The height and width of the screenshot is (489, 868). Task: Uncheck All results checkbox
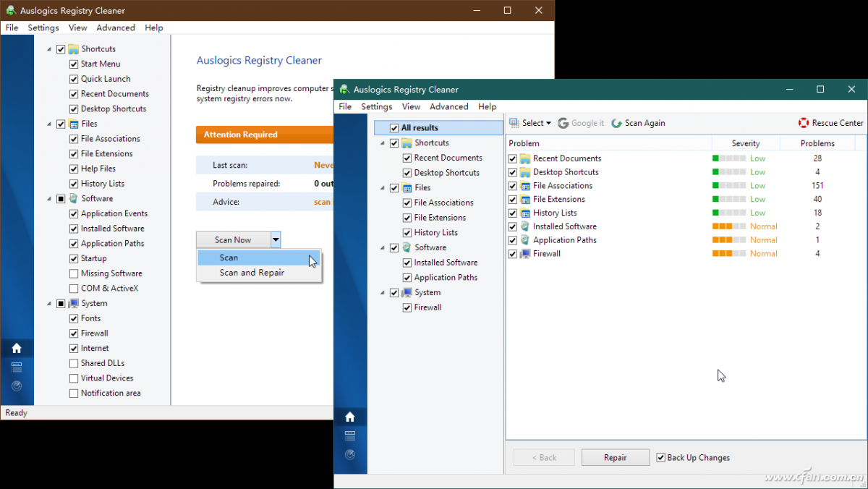(x=394, y=128)
